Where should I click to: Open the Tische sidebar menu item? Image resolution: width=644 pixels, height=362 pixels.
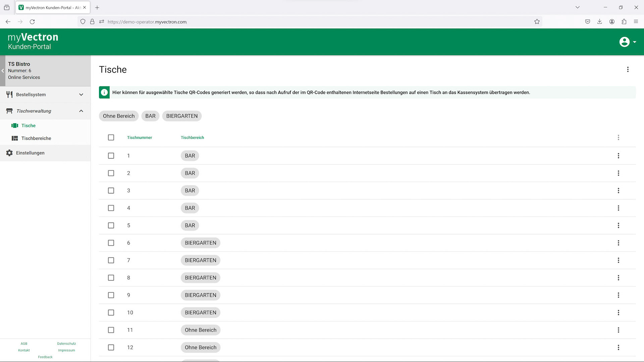[29, 126]
